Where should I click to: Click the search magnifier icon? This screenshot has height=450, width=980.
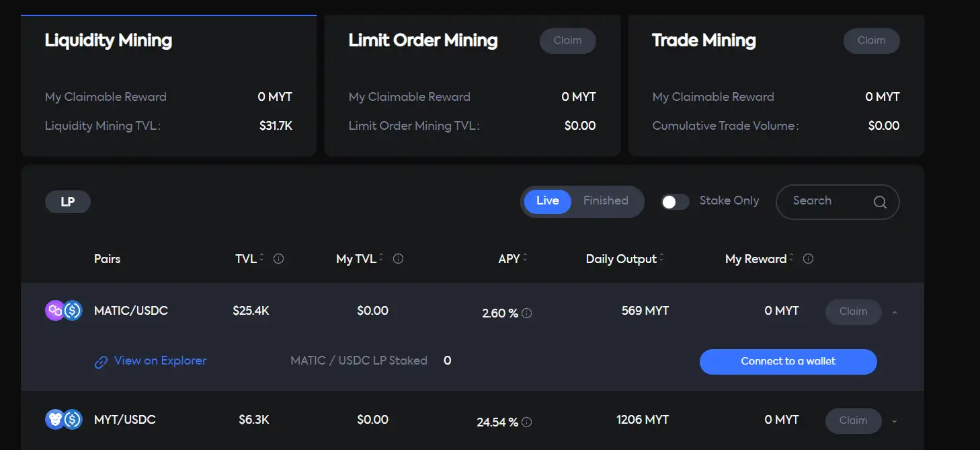point(880,202)
